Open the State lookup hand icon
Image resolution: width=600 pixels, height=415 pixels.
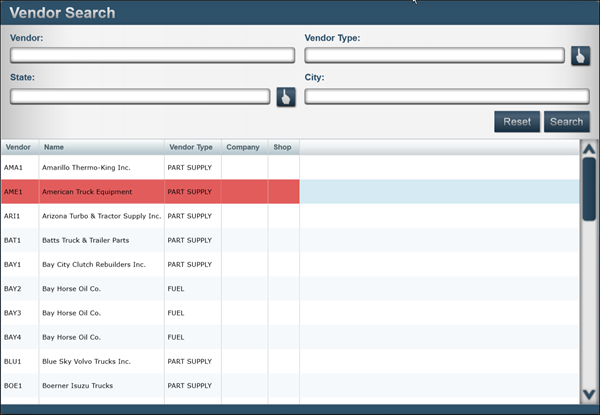tap(286, 97)
